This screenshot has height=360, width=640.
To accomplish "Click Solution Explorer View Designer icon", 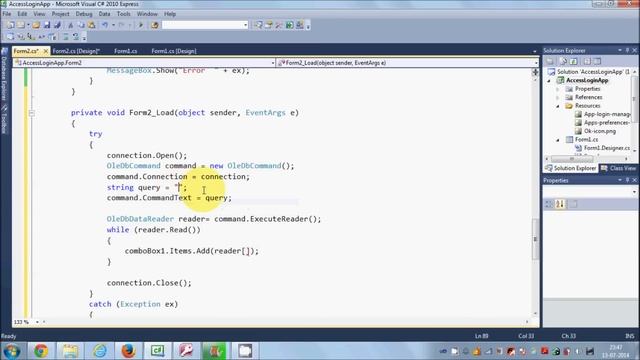I will pos(598,61).
